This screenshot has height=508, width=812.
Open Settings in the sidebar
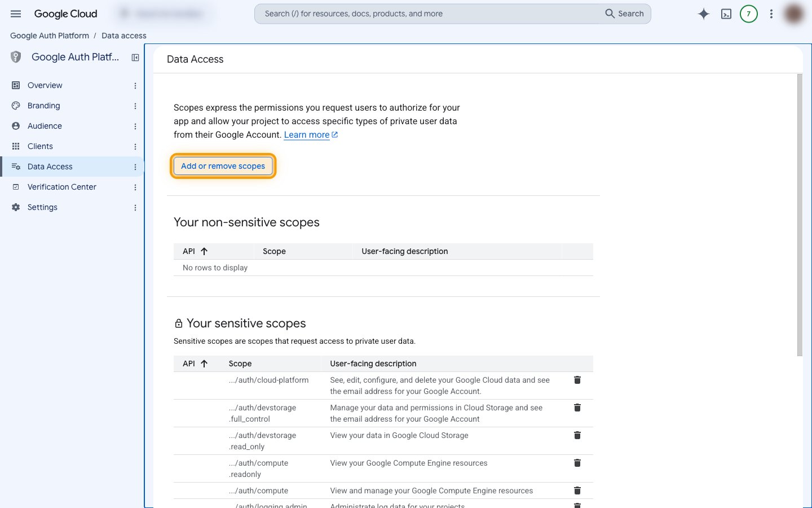[42, 207]
